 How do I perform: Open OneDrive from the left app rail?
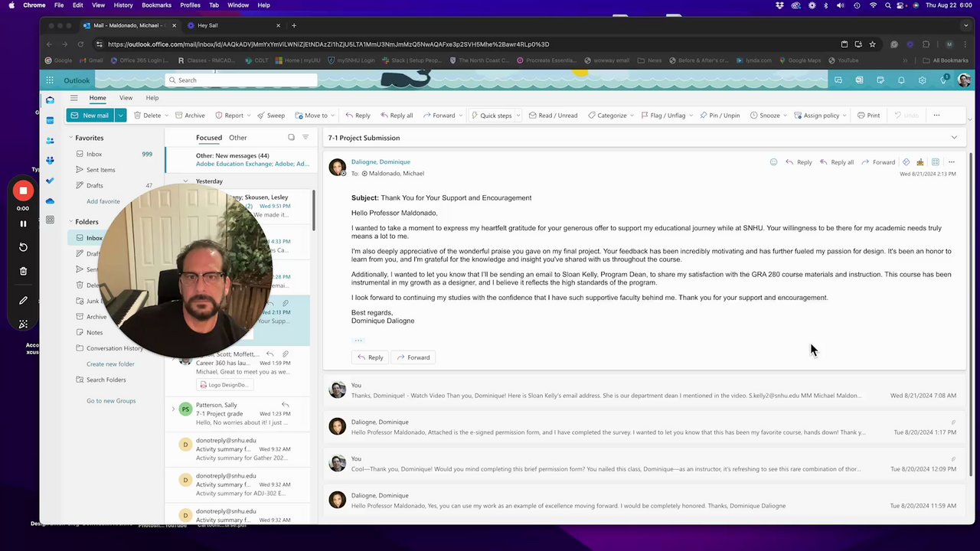point(50,201)
